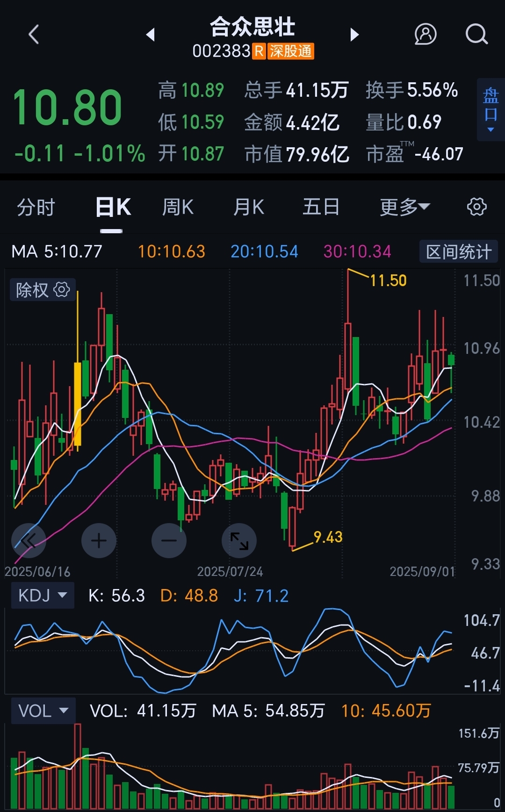Tap KDJ D: 48.8 value
Viewport: 505px width, 812px height.
point(189,596)
